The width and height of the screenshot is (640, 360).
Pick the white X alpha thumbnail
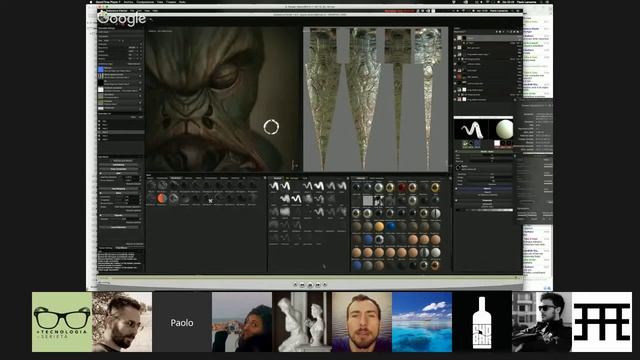[x=210, y=200]
